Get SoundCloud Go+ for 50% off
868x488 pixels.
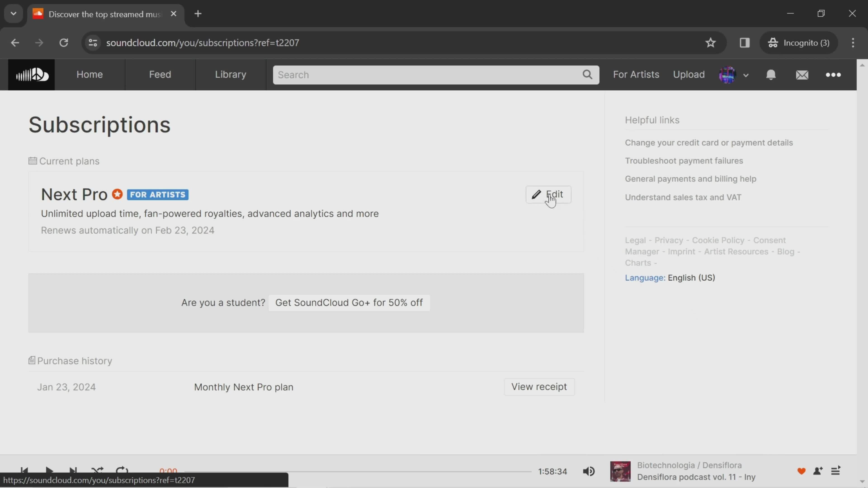tap(349, 303)
